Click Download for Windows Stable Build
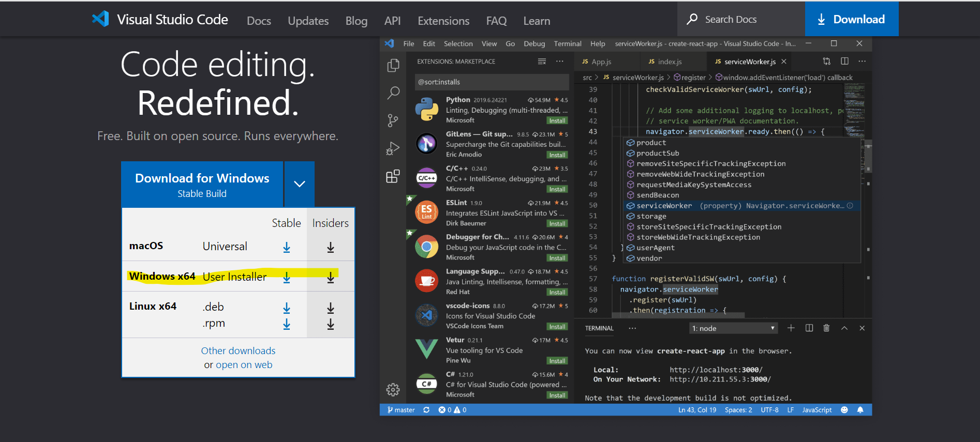 (202, 185)
